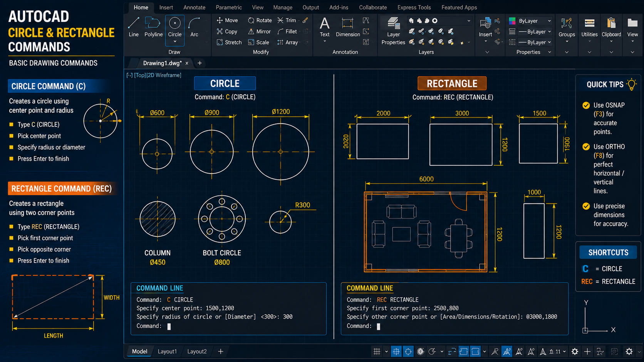Select the Line tool

coord(134,27)
